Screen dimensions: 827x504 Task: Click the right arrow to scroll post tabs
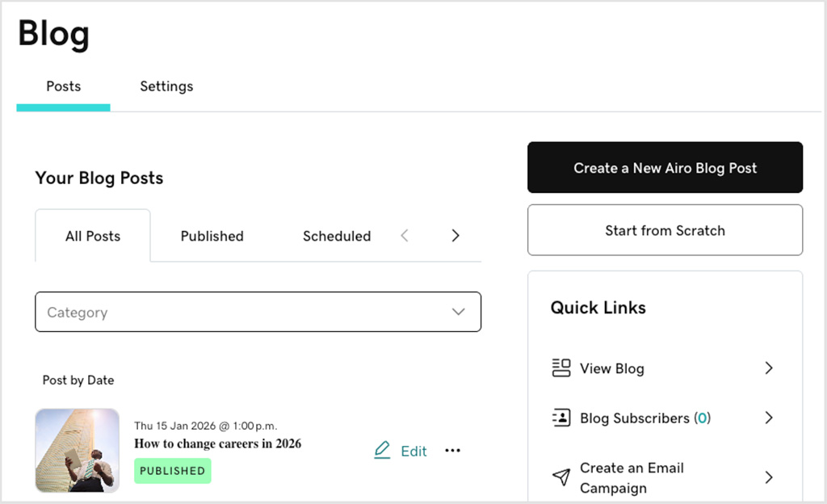455,236
